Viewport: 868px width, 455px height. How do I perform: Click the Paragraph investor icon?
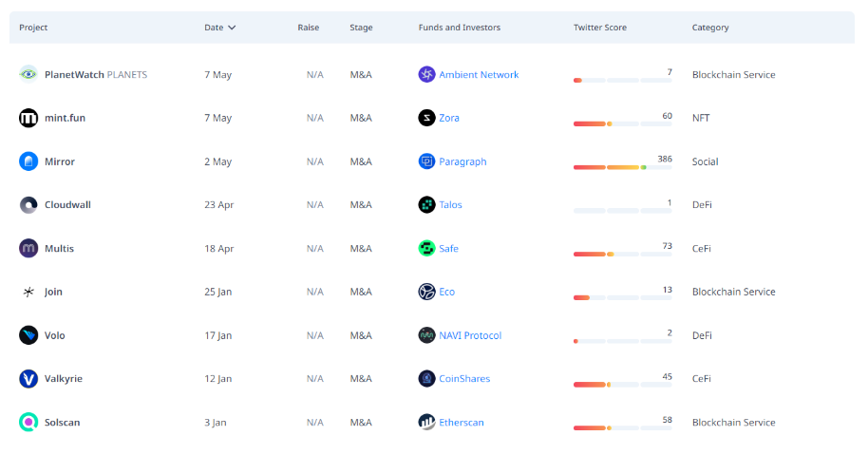tap(426, 161)
